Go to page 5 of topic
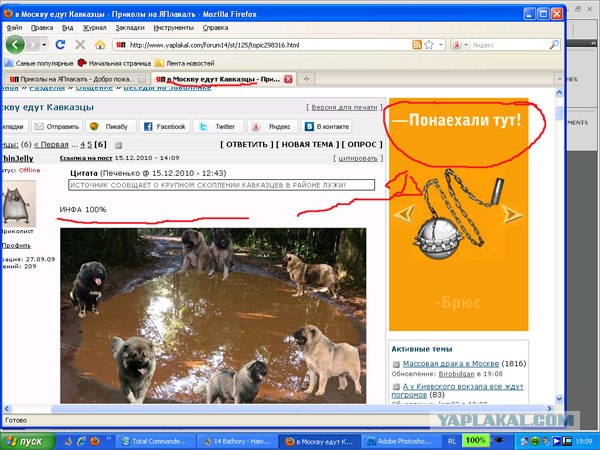This screenshot has width=600, height=450. [90, 145]
